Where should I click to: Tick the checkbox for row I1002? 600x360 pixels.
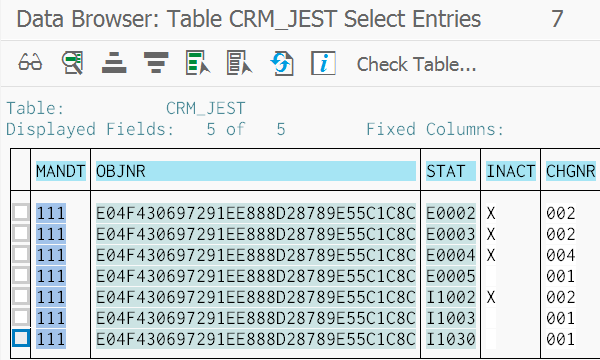(21, 296)
